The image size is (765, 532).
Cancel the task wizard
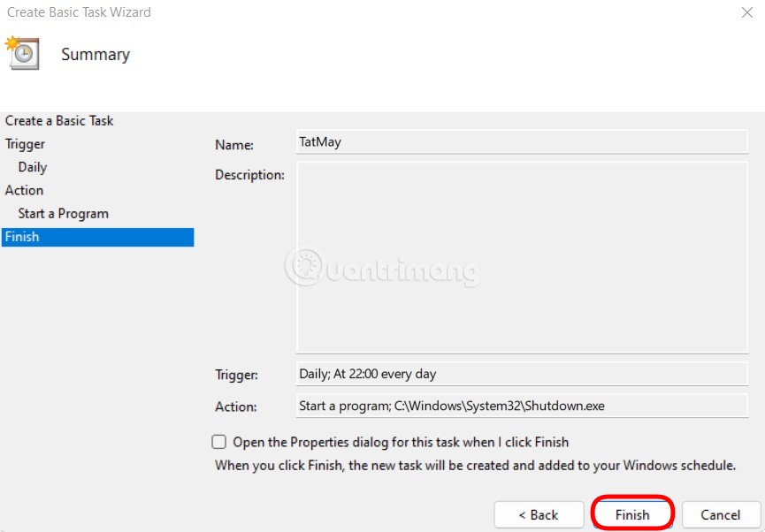[721, 515]
